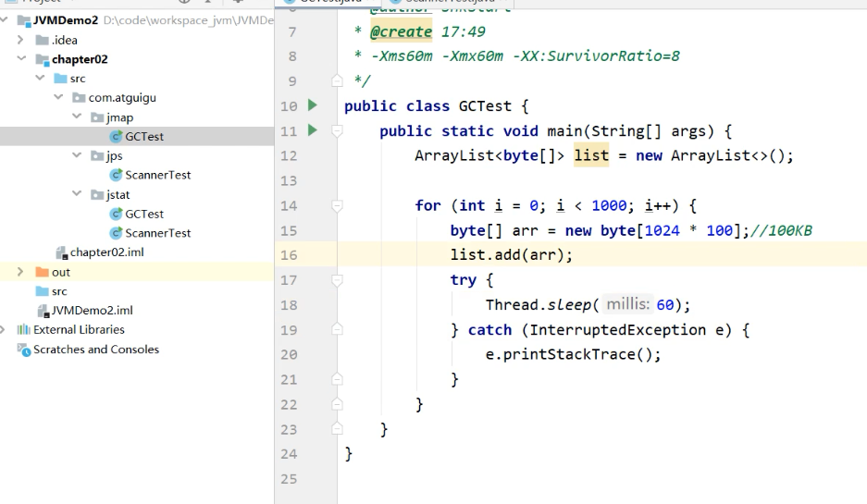The width and height of the screenshot is (867, 504).
Task: Select ScannerTest class icon under jstat
Action: click(116, 233)
